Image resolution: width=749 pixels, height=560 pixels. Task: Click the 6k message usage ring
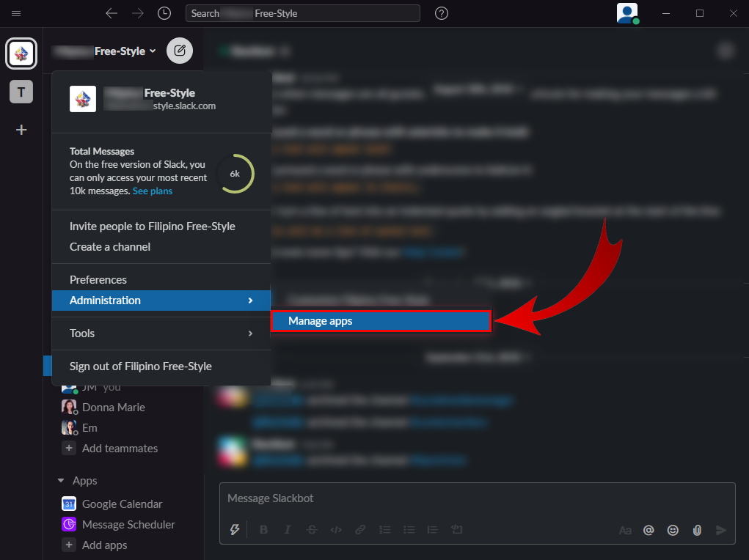point(235,174)
